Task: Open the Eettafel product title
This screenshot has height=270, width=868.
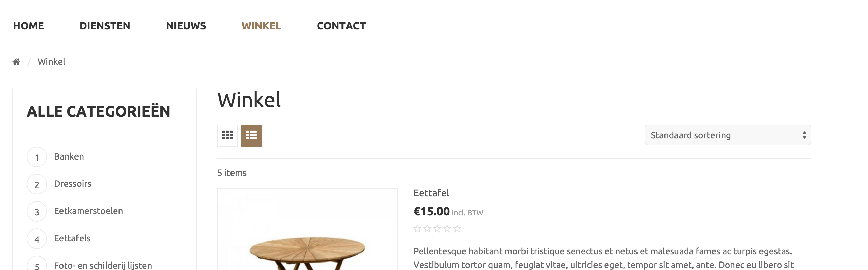Action: [431, 193]
